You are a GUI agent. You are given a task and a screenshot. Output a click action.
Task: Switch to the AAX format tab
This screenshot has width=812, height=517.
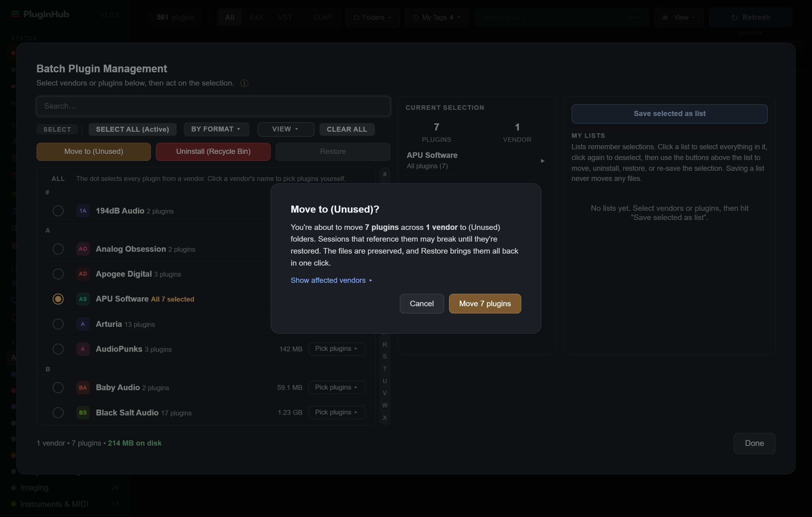256,17
